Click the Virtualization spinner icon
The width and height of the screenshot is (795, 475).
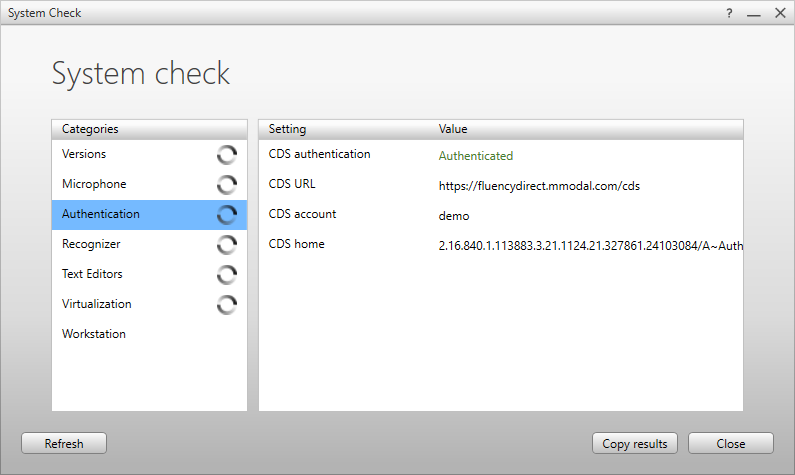point(227,304)
